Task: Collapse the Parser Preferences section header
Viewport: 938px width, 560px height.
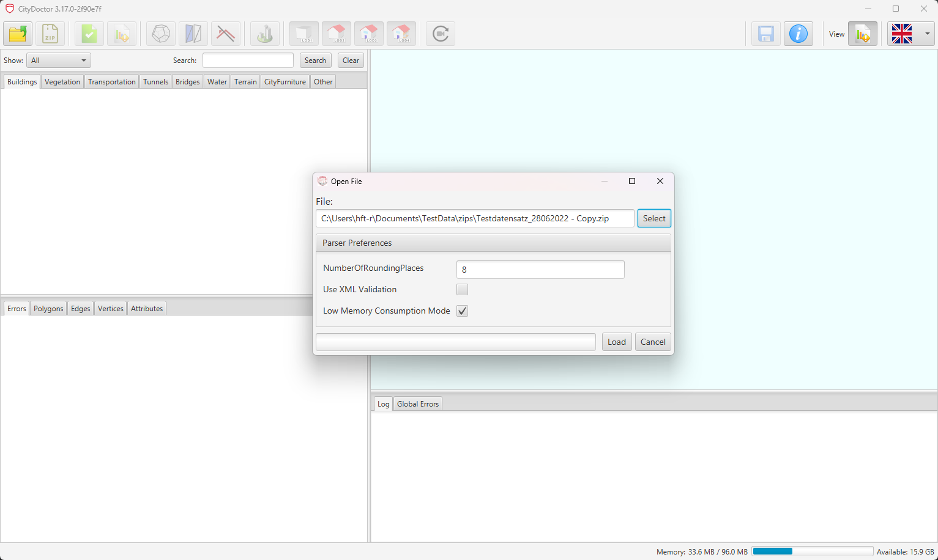Action: pos(493,243)
